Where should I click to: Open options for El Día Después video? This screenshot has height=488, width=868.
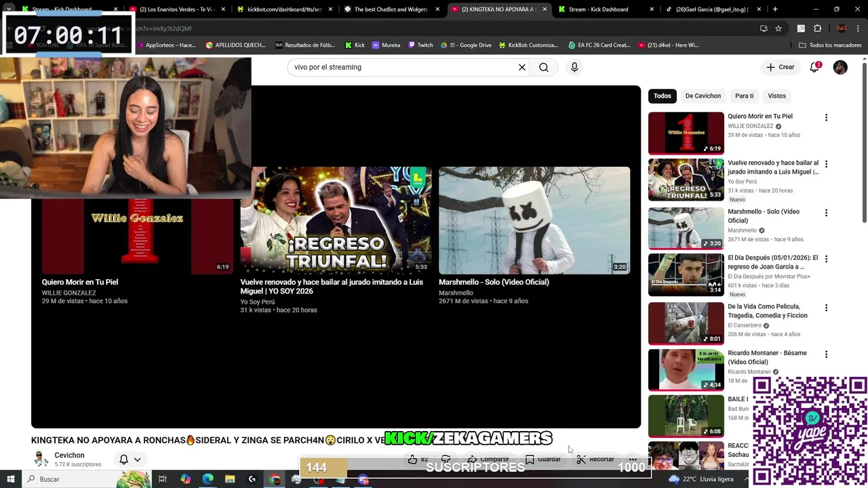(826, 259)
